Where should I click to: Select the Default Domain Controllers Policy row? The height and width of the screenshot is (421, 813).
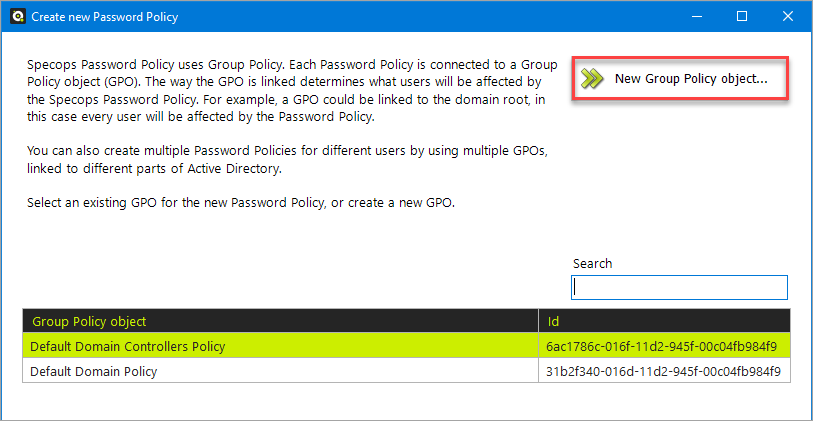pyautogui.click(x=406, y=346)
